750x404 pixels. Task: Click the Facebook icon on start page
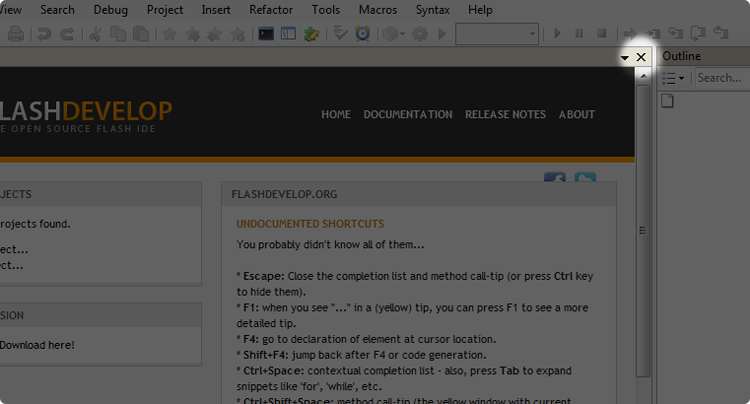[x=555, y=181]
